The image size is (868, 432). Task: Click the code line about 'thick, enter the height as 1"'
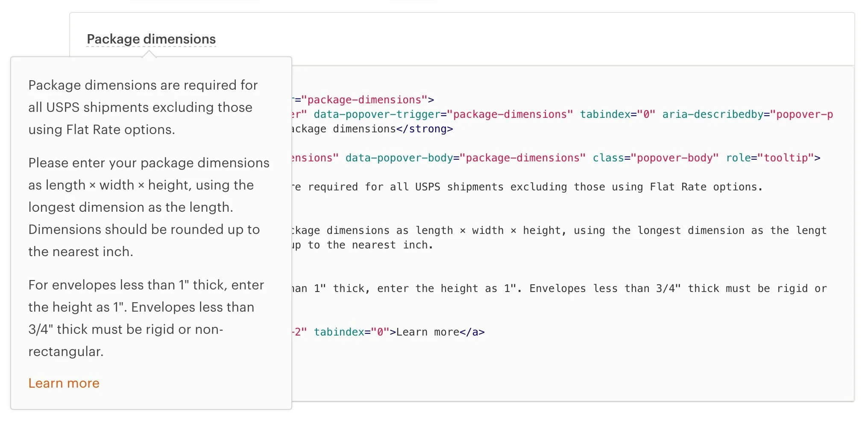pyautogui.click(x=560, y=288)
